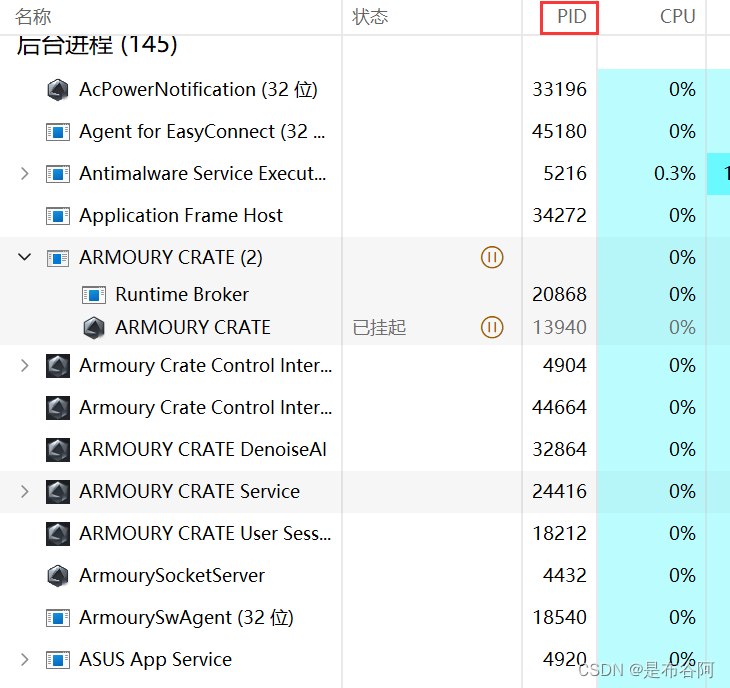The width and height of the screenshot is (730, 688).
Task: Click the Antimalware Service Executable icon
Action: click(58, 174)
